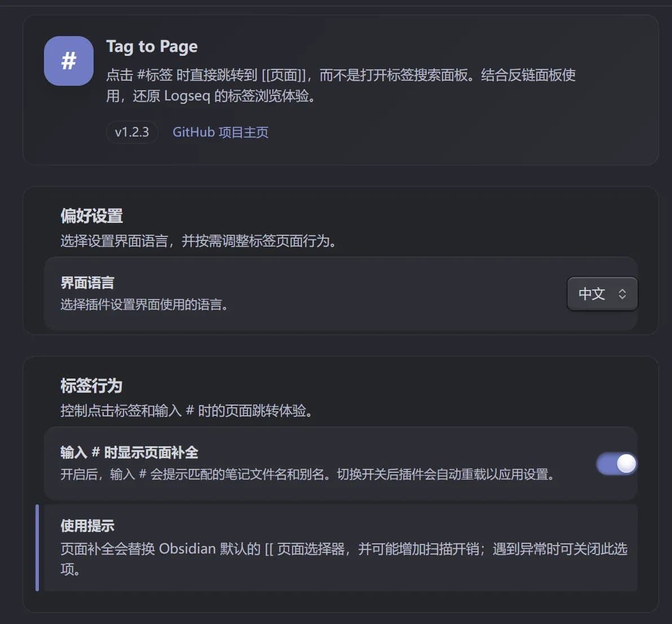The image size is (672, 624).
Task: Open the GitHub 项目主页 link
Action: tap(220, 132)
